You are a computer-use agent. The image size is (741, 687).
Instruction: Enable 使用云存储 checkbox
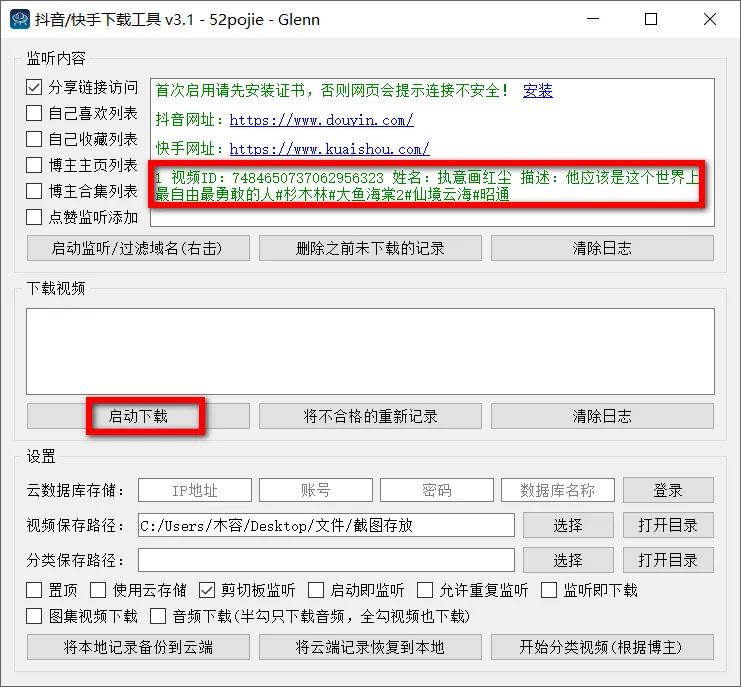click(x=98, y=590)
